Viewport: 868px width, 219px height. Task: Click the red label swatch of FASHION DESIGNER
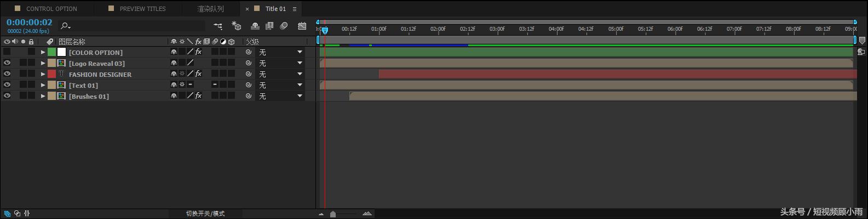(51, 74)
